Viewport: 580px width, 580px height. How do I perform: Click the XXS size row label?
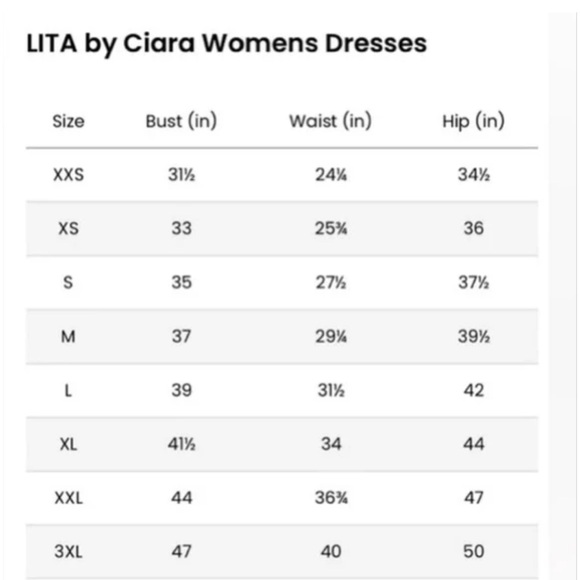(x=68, y=175)
